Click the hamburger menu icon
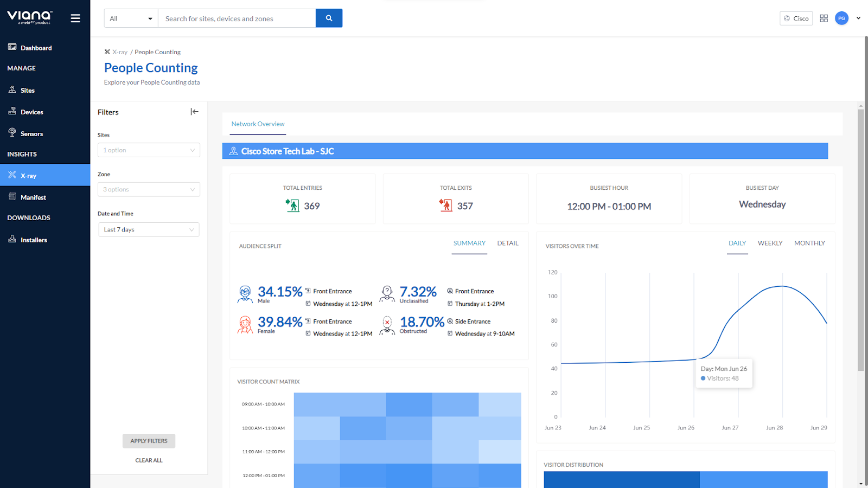Viewport: 868px width, 488px height. (x=75, y=18)
